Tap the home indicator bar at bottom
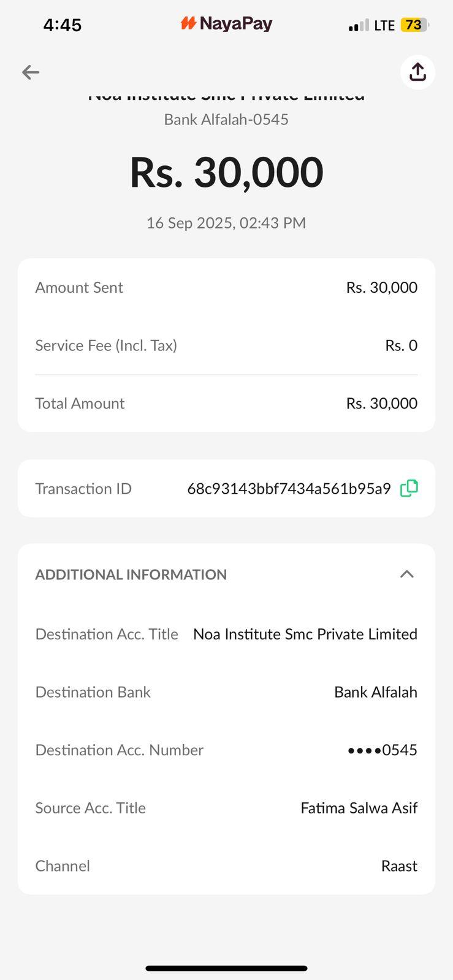The height and width of the screenshot is (980, 453). [x=226, y=968]
